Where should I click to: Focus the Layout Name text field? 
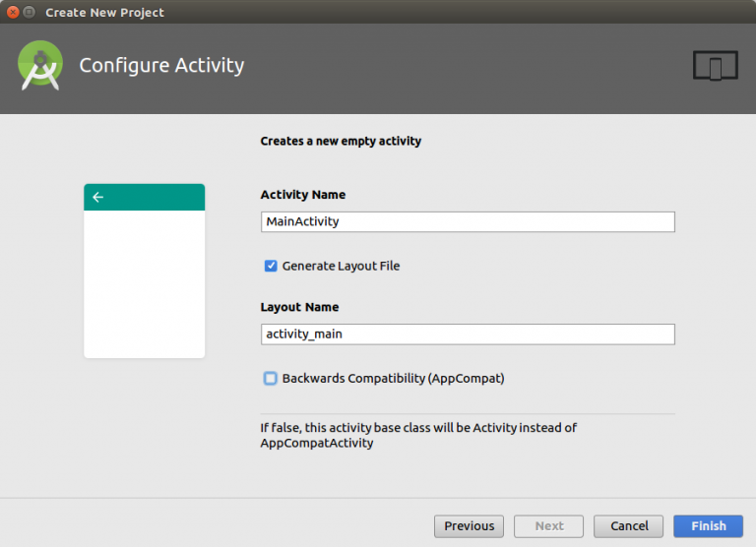[x=468, y=334]
